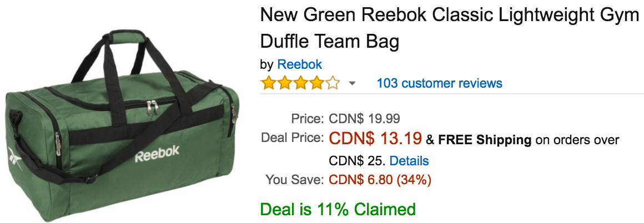Click the Deal is 11% Claimed text
Viewport: 644px width, 223px height.
tap(338, 209)
